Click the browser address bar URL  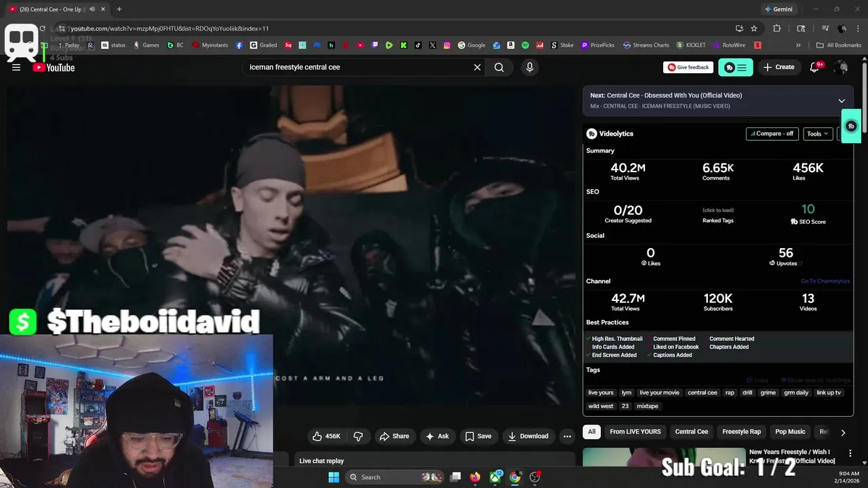click(x=170, y=28)
